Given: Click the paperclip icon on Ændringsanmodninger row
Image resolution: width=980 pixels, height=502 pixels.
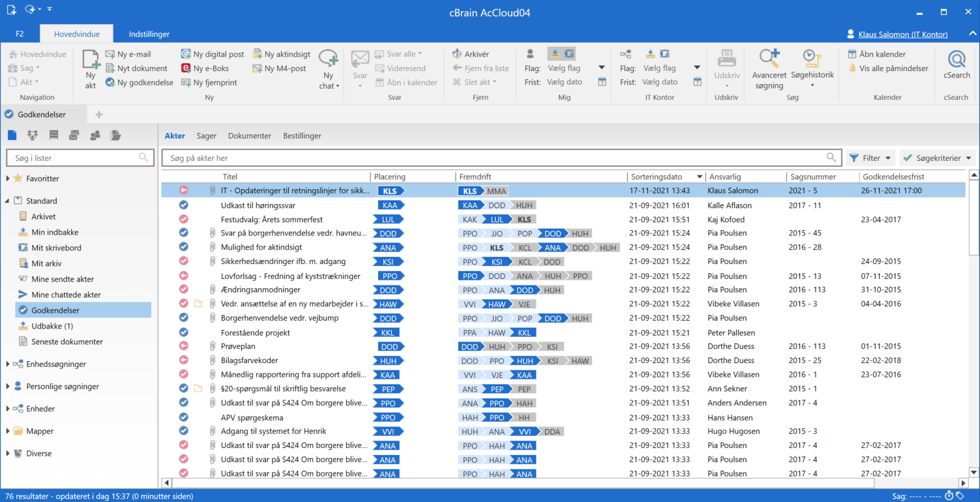Looking at the screenshot, I should (213, 289).
